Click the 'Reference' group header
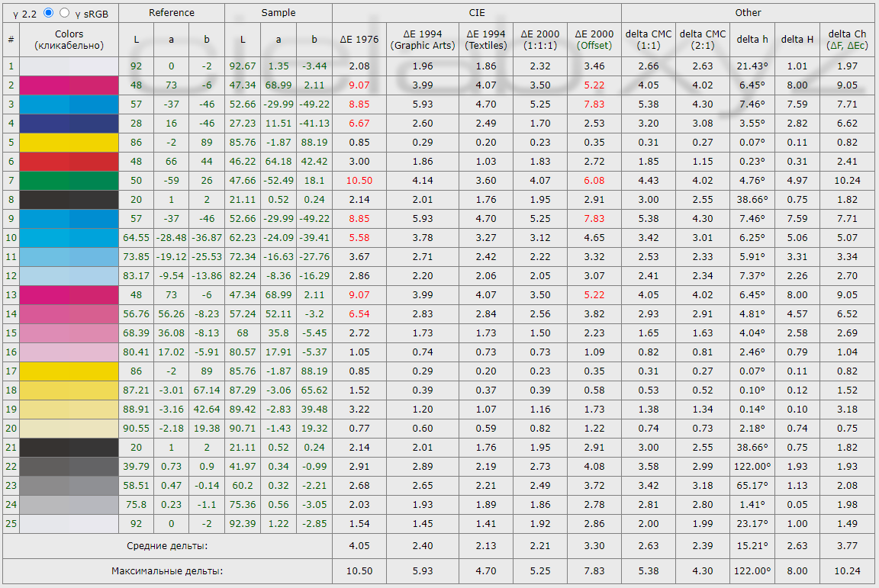 [x=172, y=12]
